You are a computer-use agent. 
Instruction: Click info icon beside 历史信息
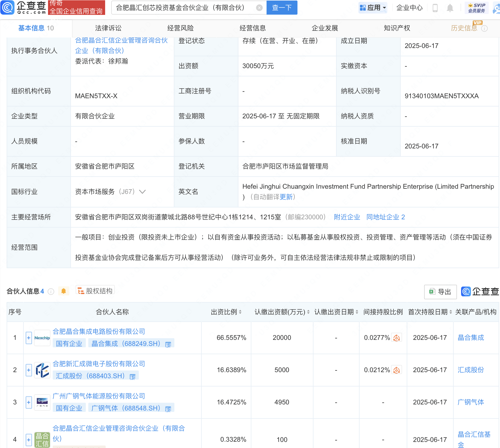(x=484, y=28)
